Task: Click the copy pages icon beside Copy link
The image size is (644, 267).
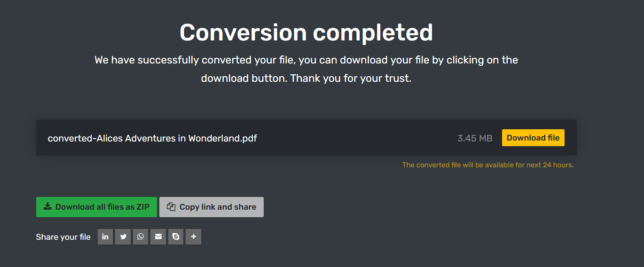Action: click(171, 207)
